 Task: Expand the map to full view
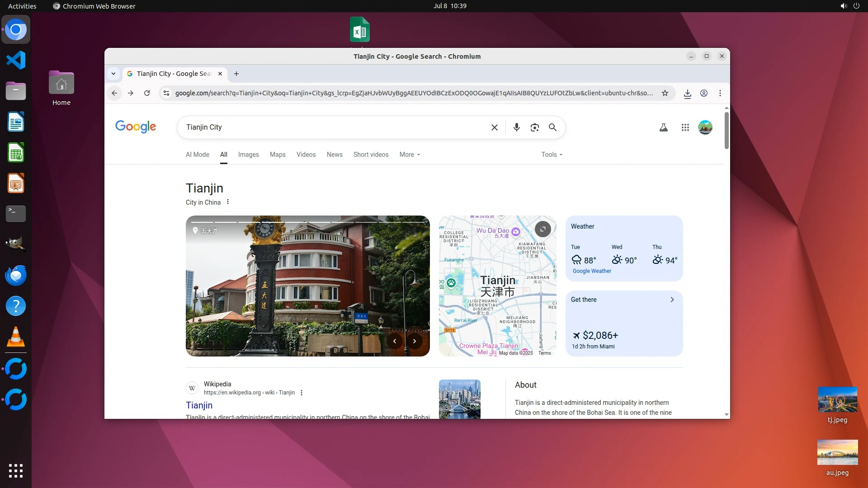(x=542, y=229)
